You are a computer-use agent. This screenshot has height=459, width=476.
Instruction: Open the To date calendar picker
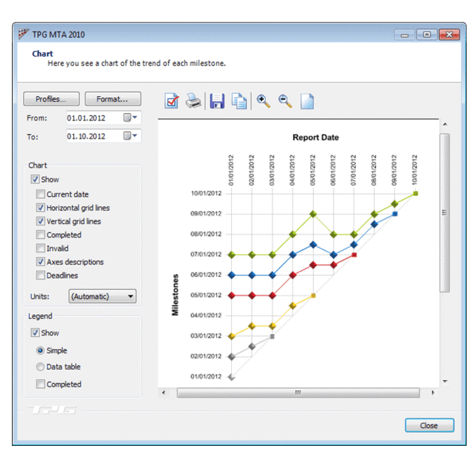click(131, 136)
